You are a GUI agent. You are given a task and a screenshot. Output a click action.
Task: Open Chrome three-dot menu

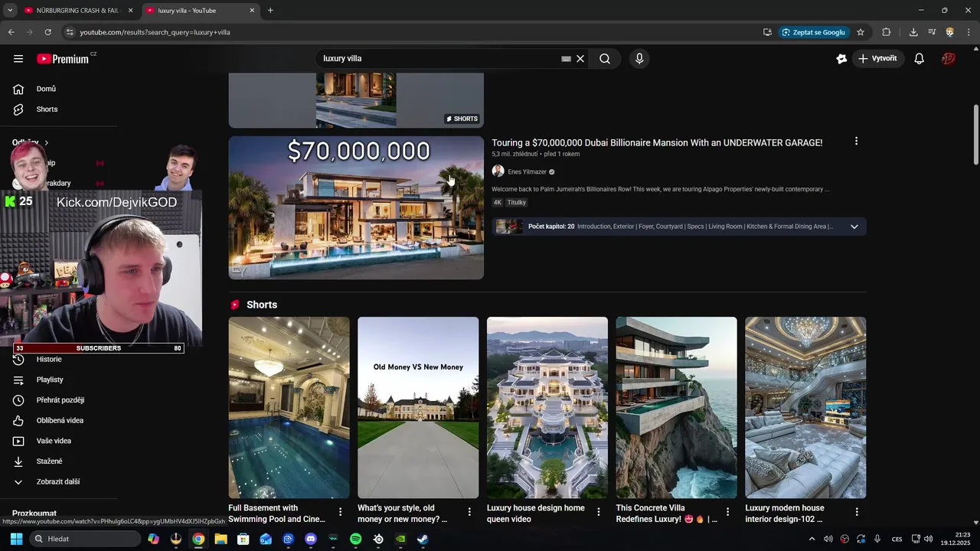pos(969,32)
